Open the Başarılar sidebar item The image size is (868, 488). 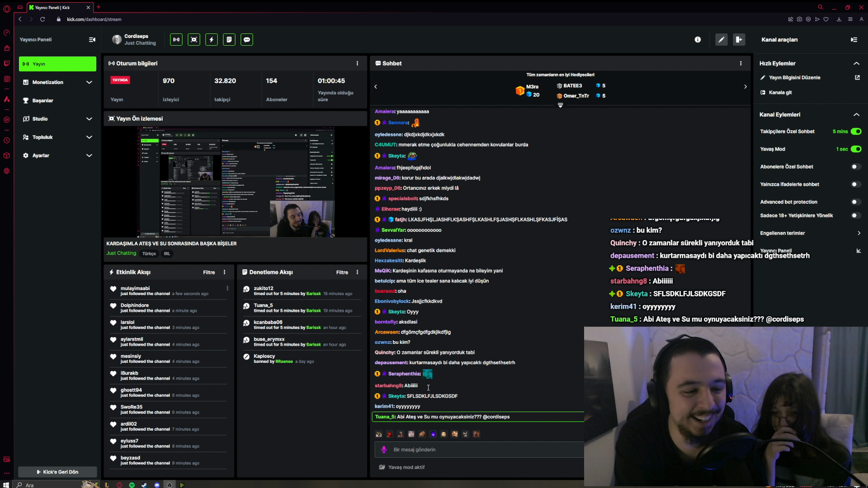pos(57,101)
